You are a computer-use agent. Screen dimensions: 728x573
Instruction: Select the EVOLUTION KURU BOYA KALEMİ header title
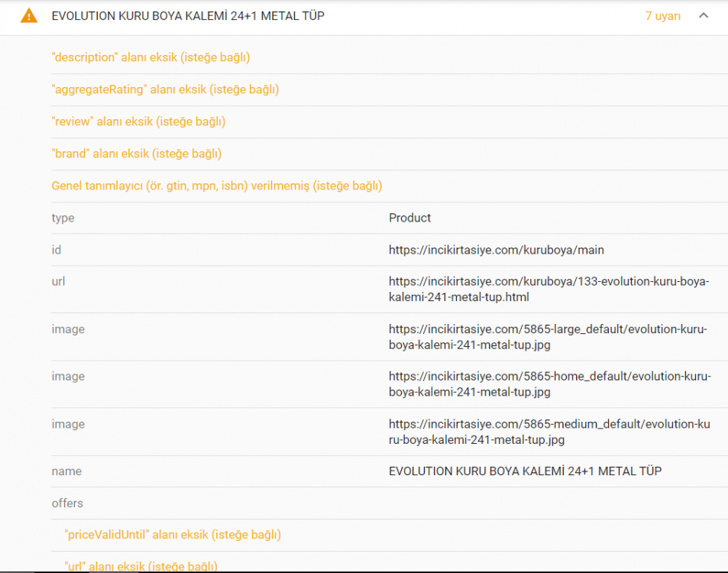(x=188, y=16)
